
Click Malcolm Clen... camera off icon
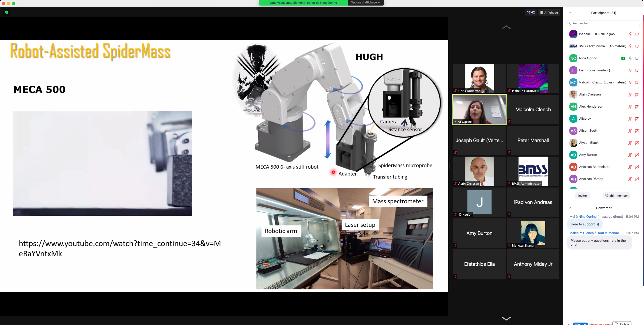637,82
